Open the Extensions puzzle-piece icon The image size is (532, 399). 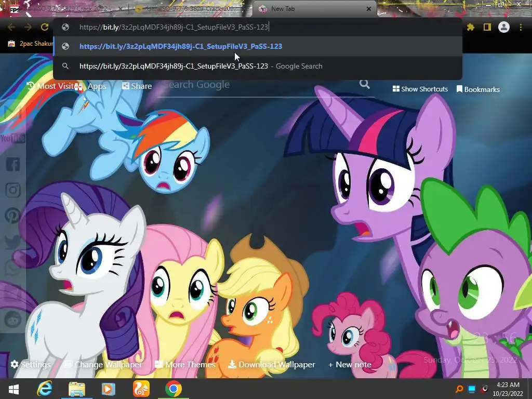(x=471, y=27)
